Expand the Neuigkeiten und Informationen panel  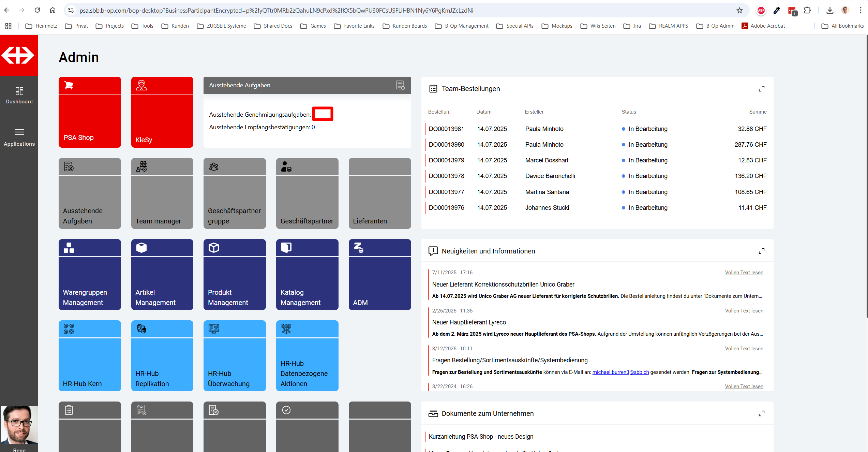pyautogui.click(x=761, y=251)
